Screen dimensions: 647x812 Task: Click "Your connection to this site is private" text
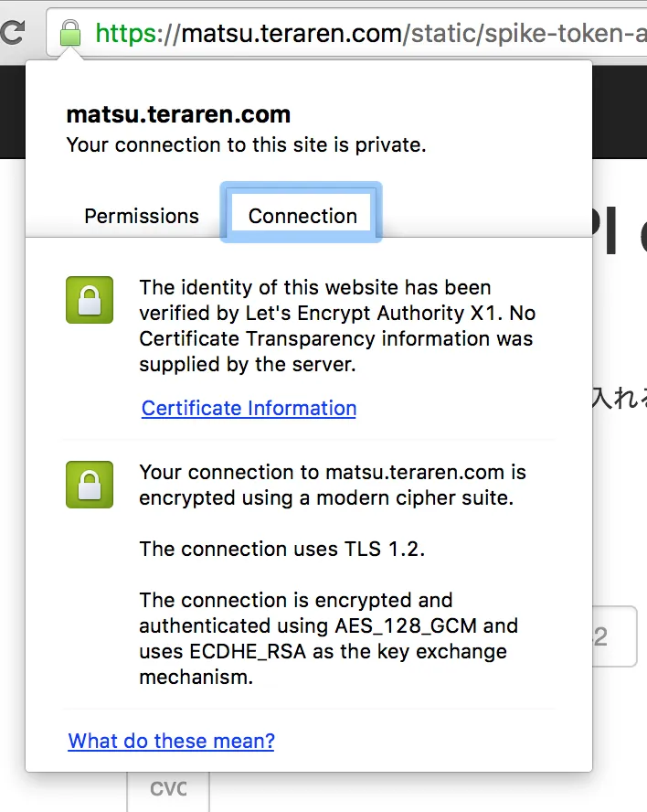click(246, 144)
